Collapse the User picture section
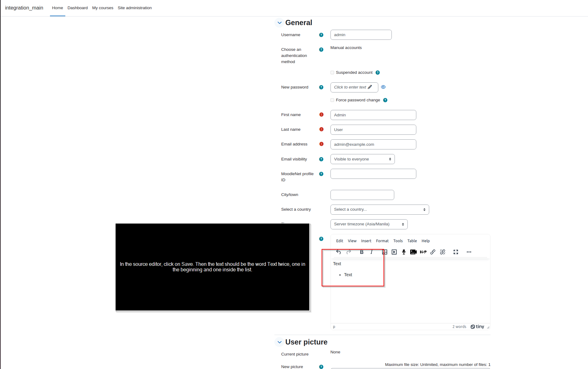 click(x=280, y=342)
